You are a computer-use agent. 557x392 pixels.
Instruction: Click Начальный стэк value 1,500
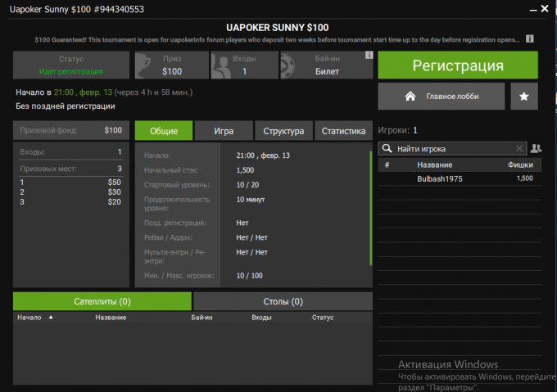coord(245,170)
